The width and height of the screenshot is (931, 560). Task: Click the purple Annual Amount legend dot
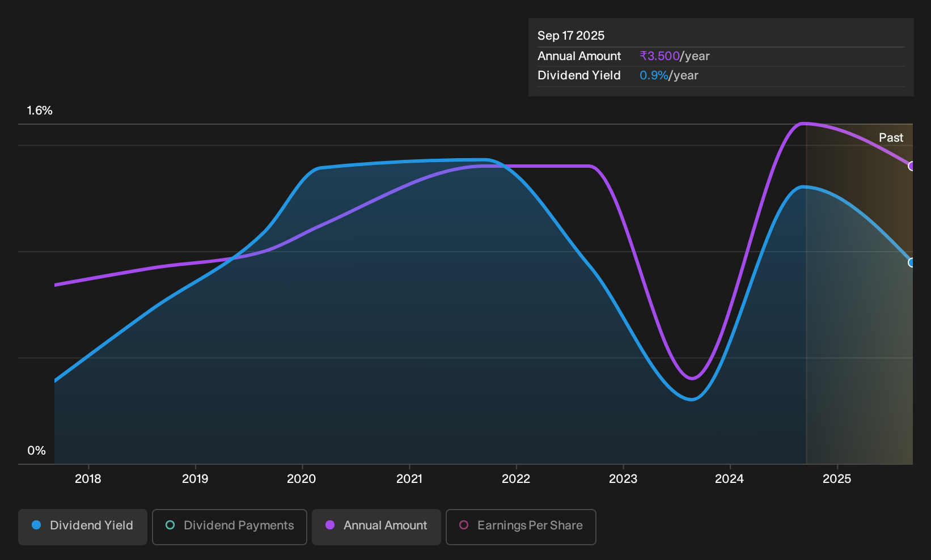[330, 525]
